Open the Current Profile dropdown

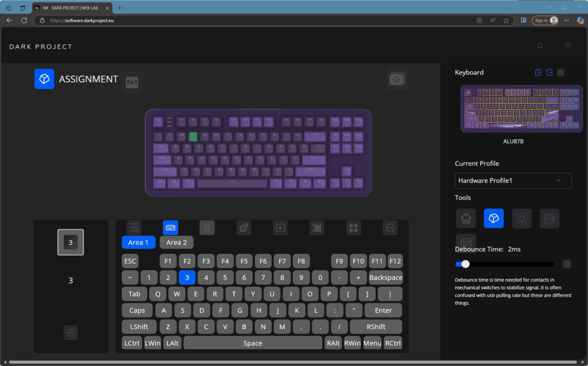coord(513,181)
